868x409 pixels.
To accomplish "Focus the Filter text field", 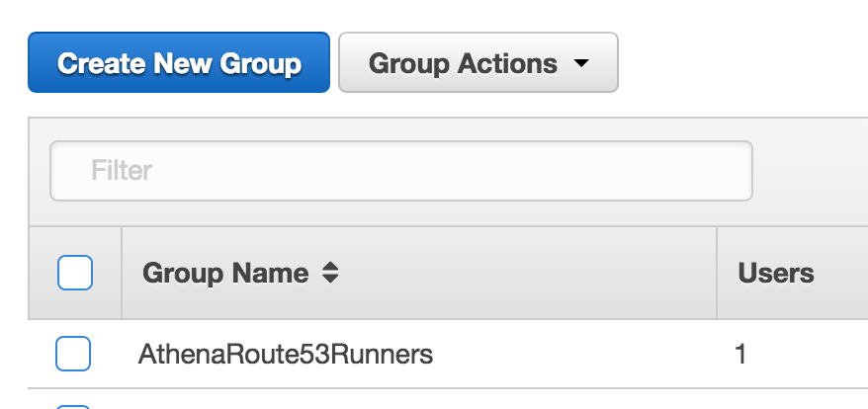I will [x=401, y=171].
